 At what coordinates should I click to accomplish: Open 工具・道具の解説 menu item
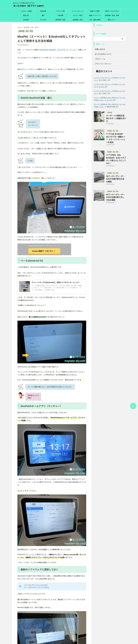click(95, 20)
